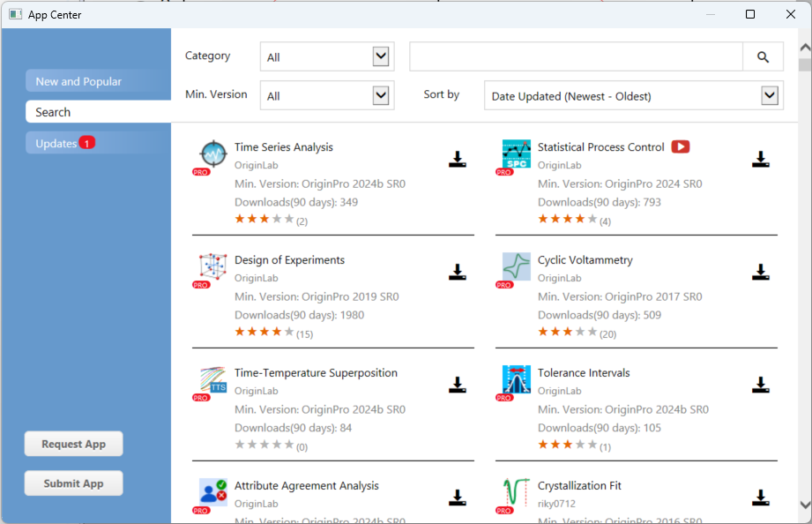
Task: Select the Search tab
Action: coord(99,111)
